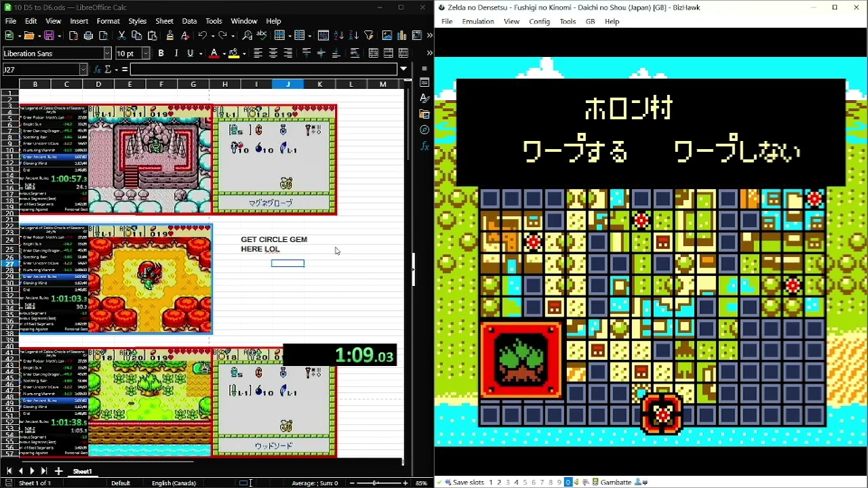This screenshot has width=868, height=488.
Task: Cut the selection with the scissors icon
Action: tap(121, 35)
